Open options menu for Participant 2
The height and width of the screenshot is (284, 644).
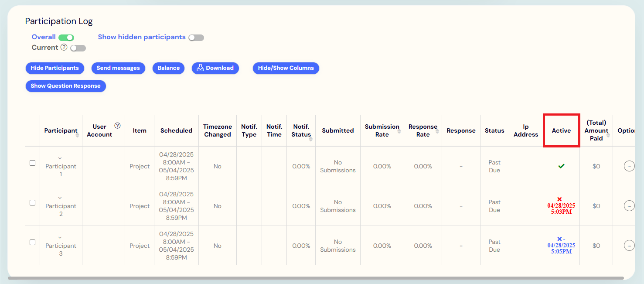click(x=629, y=206)
